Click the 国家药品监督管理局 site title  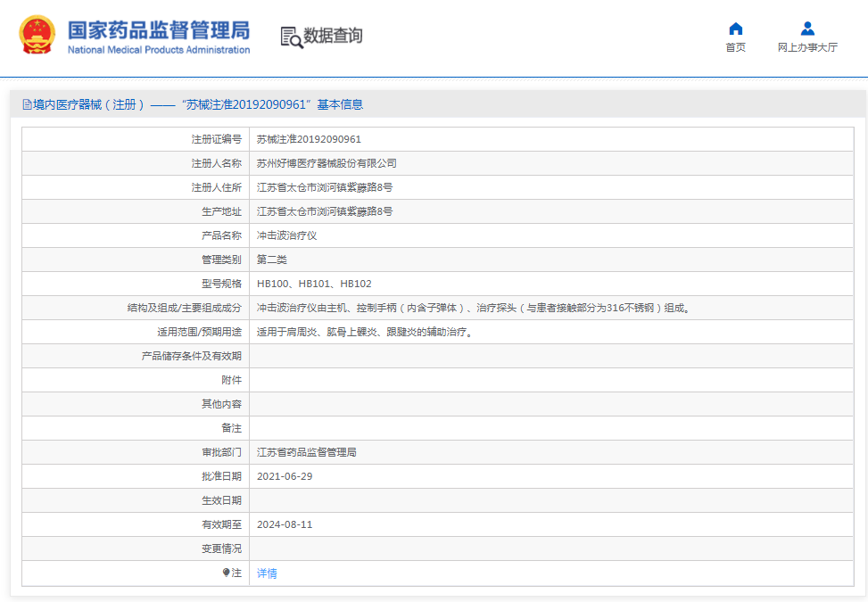coord(159,30)
